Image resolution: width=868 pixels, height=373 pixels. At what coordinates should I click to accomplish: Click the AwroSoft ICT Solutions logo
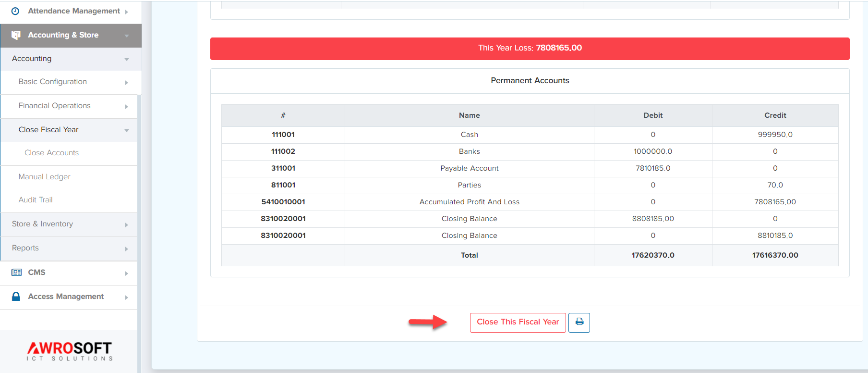point(70,351)
